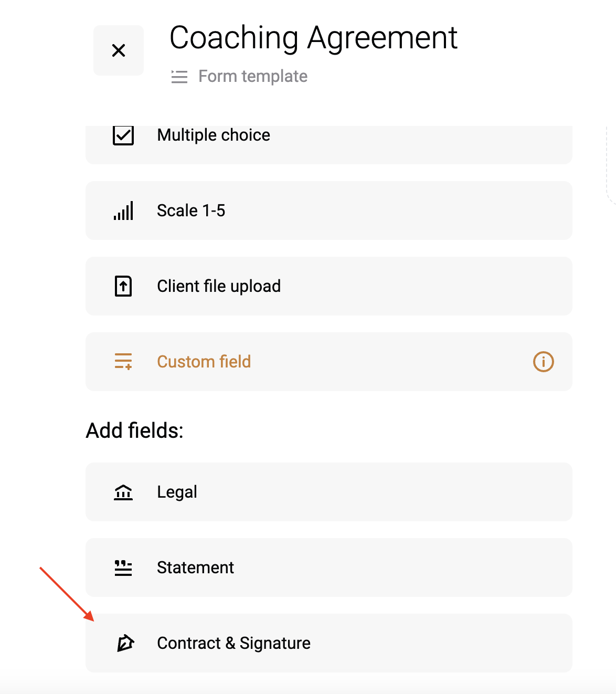Close the Coaching Agreement form editor
The width and height of the screenshot is (616, 694).
click(x=119, y=50)
